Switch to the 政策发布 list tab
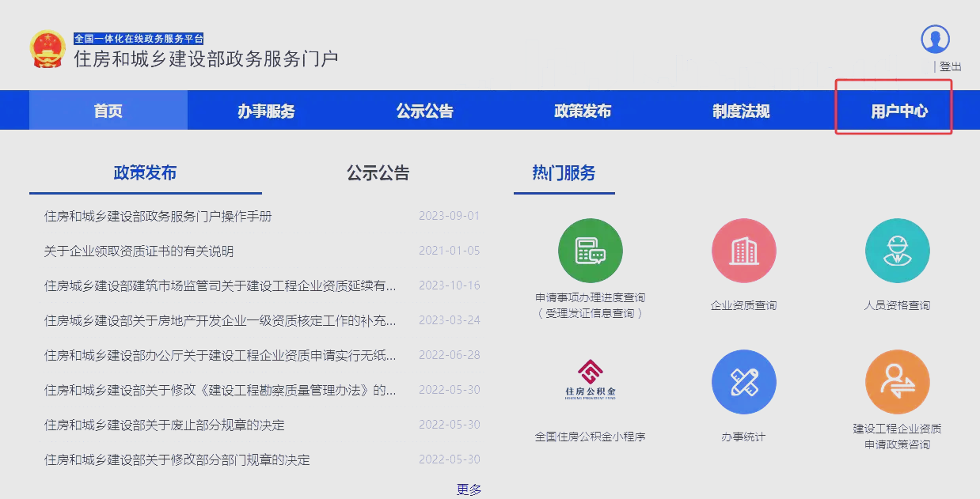The width and height of the screenshot is (980, 499). (145, 172)
